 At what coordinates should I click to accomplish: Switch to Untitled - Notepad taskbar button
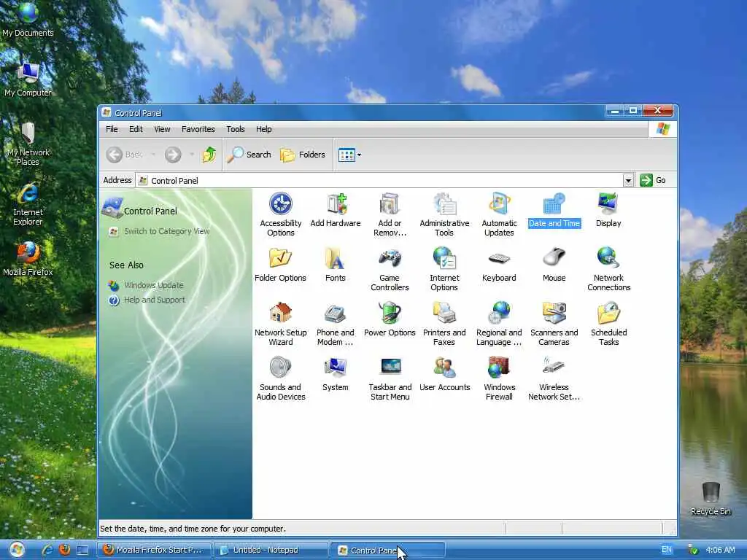click(x=271, y=550)
